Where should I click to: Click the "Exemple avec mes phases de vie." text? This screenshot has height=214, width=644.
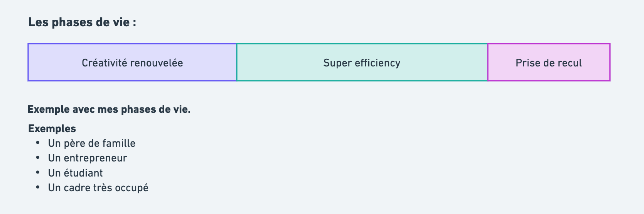coord(109,109)
